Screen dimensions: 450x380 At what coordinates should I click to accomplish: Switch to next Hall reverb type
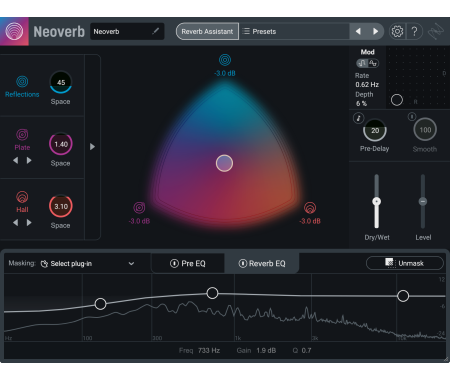click(x=29, y=222)
